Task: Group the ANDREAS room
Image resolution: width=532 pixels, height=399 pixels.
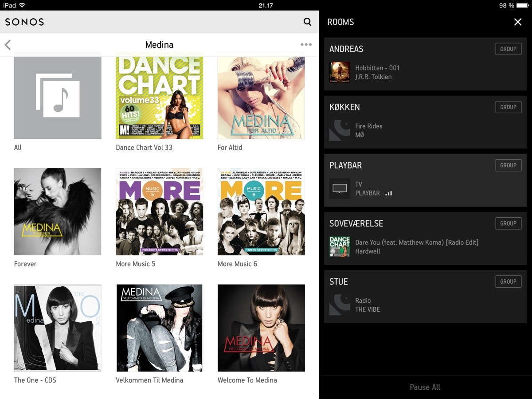Action: (508, 49)
